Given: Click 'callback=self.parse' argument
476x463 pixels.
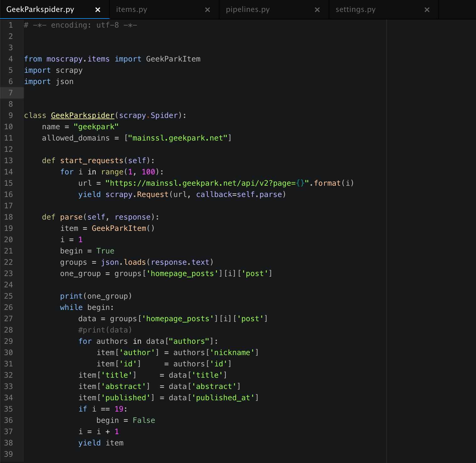Looking at the screenshot, I should pos(239,194).
